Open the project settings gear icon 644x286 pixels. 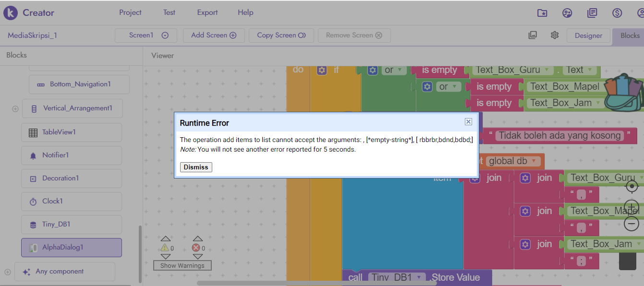555,35
